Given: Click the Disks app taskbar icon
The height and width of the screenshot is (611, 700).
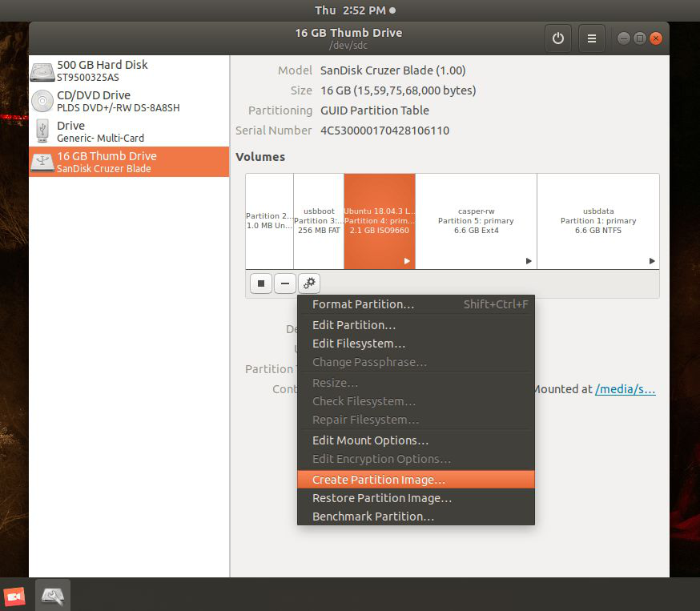Looking at the screenshot, I should coord(52,596).
